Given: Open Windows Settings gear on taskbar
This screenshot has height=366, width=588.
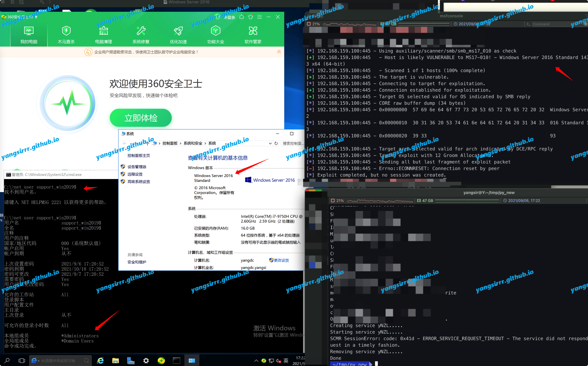Looking at the screenshot, I should (x=146, y=361).
